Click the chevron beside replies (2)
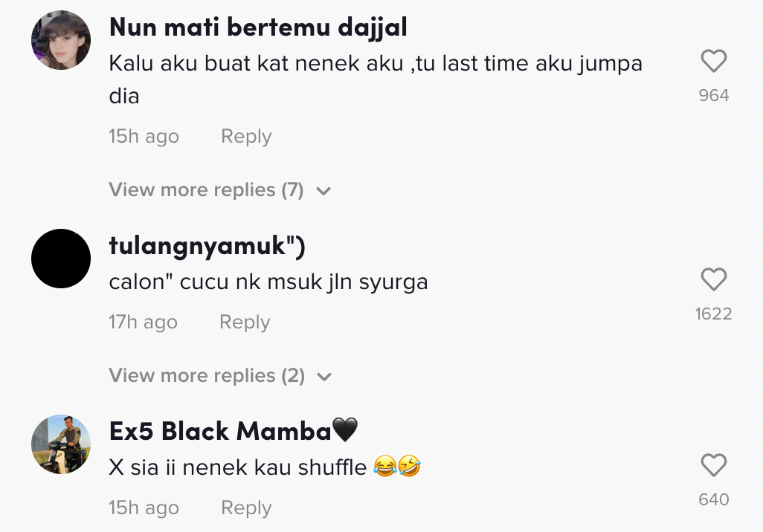 (x=324, y=377)
